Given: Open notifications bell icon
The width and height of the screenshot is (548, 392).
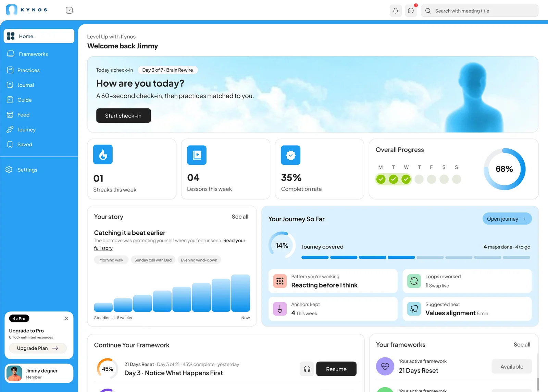Looking at the screenshot, I should point(396,11).
